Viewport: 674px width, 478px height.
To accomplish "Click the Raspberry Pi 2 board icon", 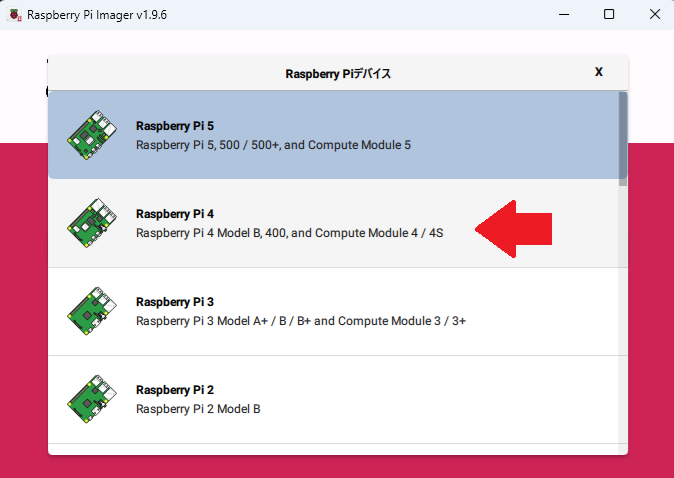I will [90, 399].
